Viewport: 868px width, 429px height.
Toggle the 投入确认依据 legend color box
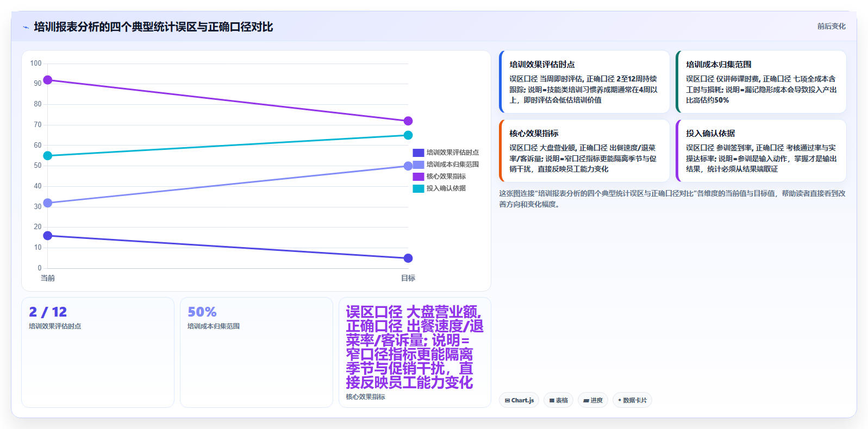[418, 188]
